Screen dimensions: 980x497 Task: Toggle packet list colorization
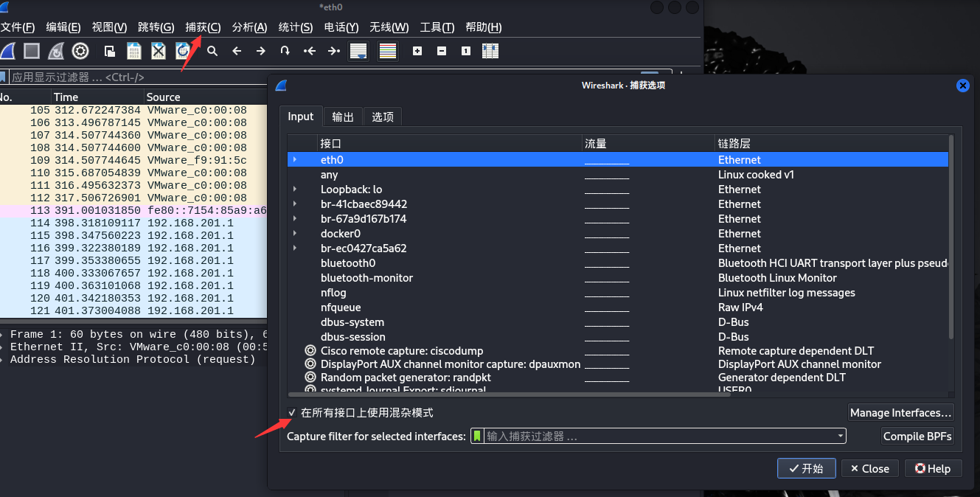[388, 51]
